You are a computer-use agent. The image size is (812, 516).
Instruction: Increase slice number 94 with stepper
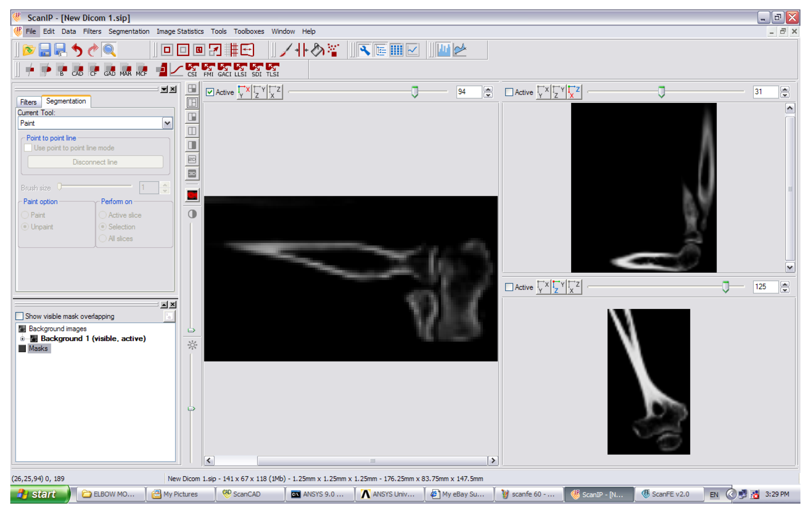pos(488,89)
